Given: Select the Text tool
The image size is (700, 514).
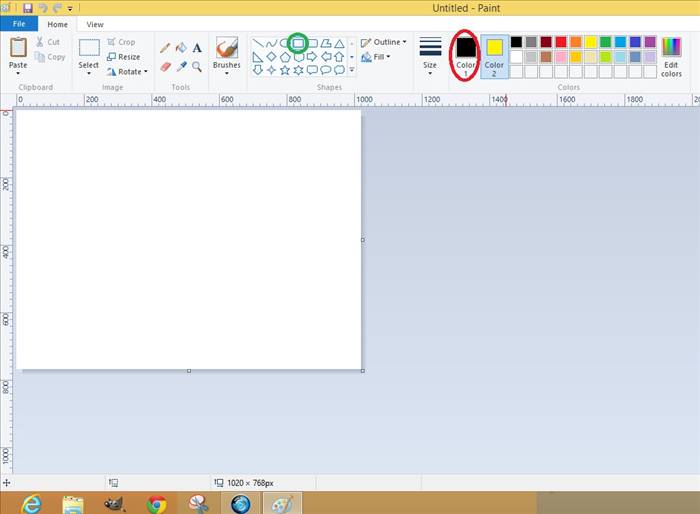Looking at the screenshot, I should 197,48.
